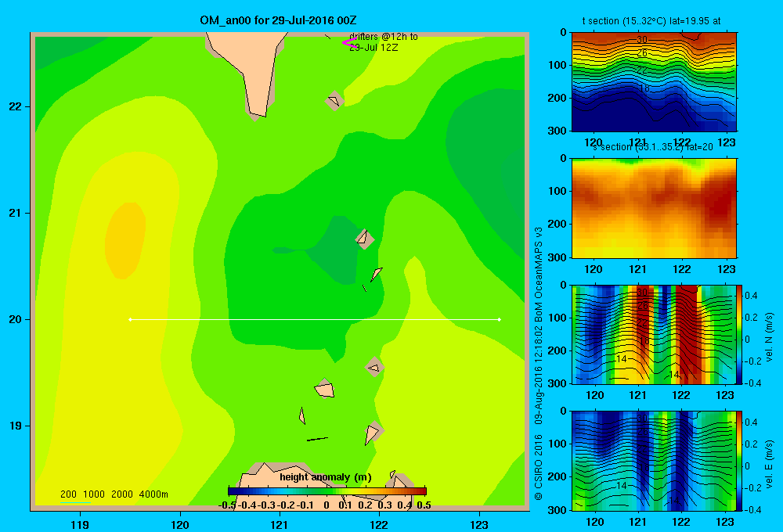This screenshot has width=783, height=532.
Task: Click the white latitude 20 section line
Action: pyautogui.click(x=315, y=319)
